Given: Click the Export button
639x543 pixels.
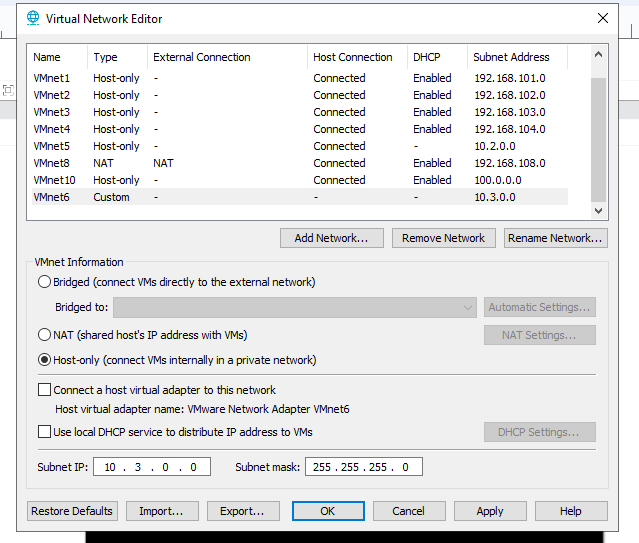Looking at the screenshot, I should 243,511.
